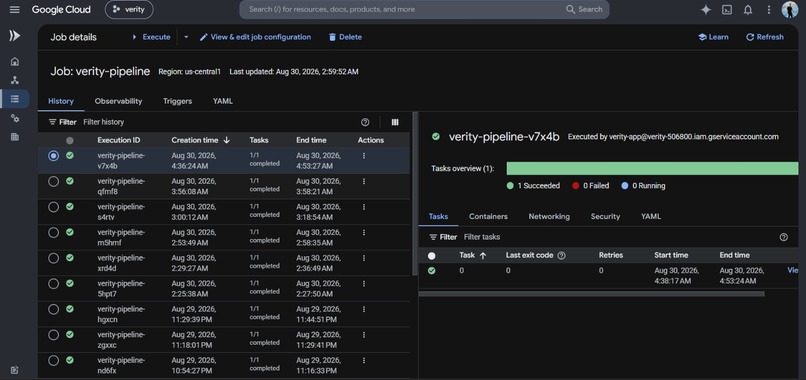Open the job-level YAML tab

click(x=223, y=101)
